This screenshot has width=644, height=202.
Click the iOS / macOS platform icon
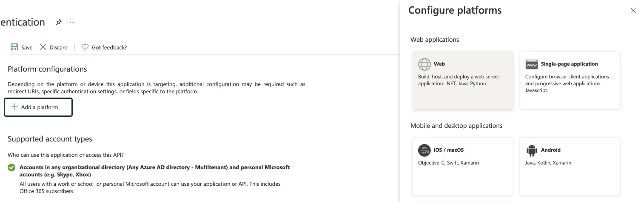(425, 150)
